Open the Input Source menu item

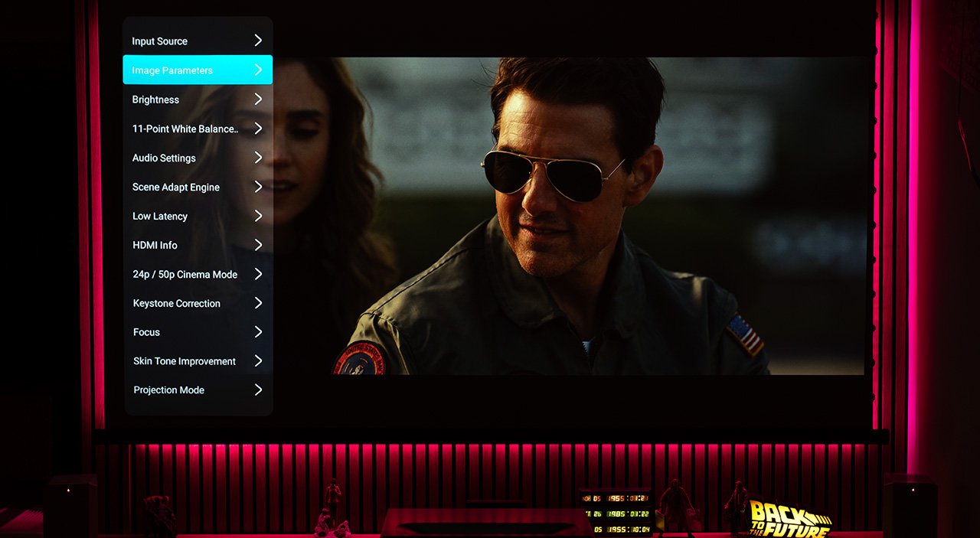[x=160, y=41]
